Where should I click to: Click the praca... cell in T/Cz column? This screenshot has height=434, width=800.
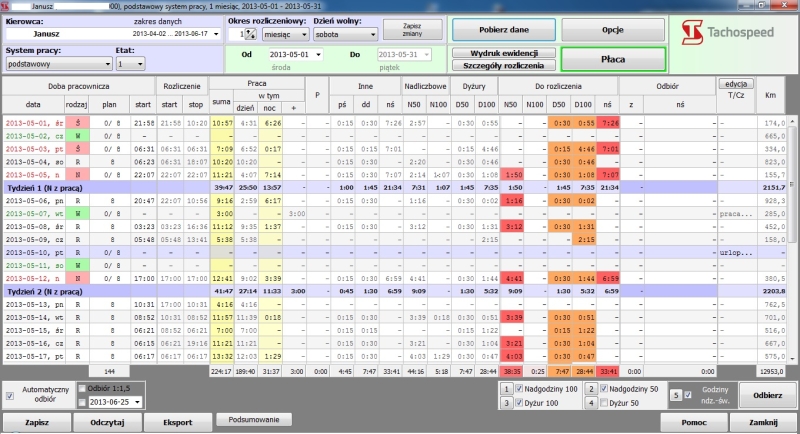pos(736,214)
